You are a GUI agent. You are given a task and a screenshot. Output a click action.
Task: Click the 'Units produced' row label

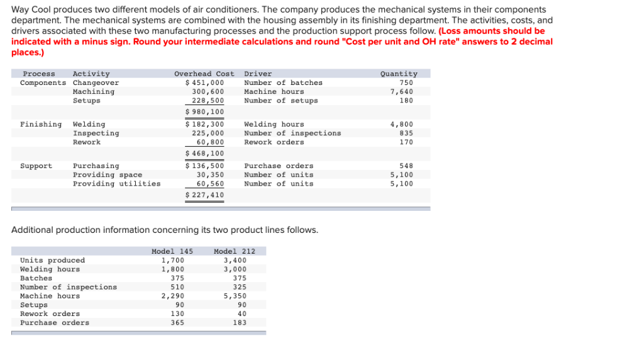53,261
